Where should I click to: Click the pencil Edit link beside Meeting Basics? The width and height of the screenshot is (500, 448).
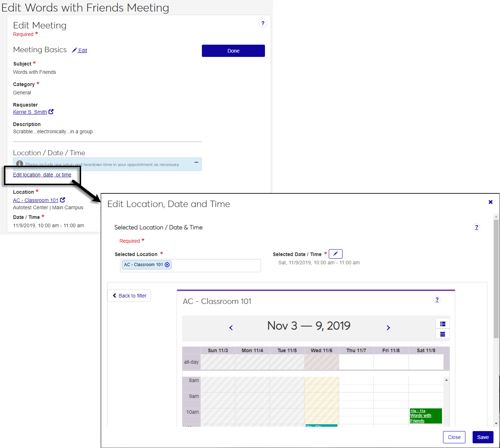80,50
